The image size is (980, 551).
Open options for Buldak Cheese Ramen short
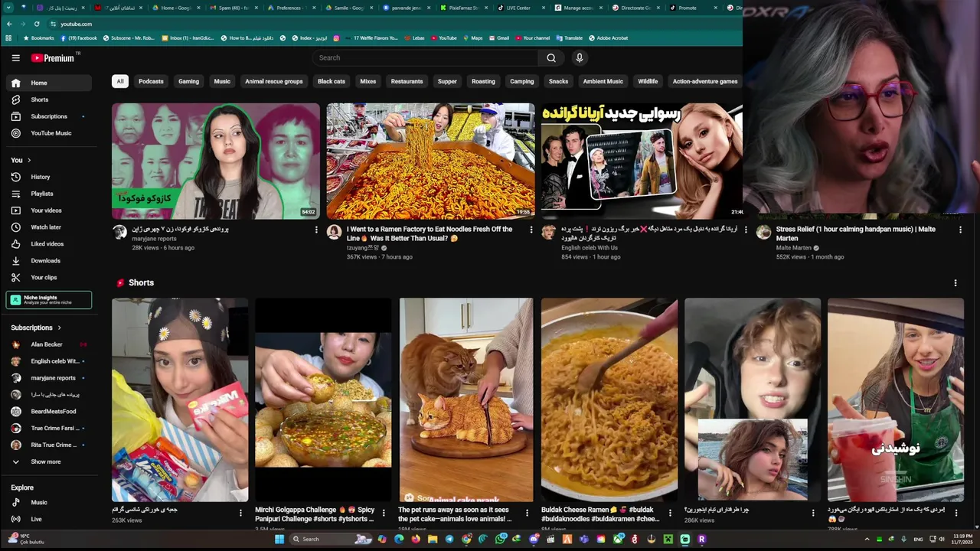coord(670,513)
